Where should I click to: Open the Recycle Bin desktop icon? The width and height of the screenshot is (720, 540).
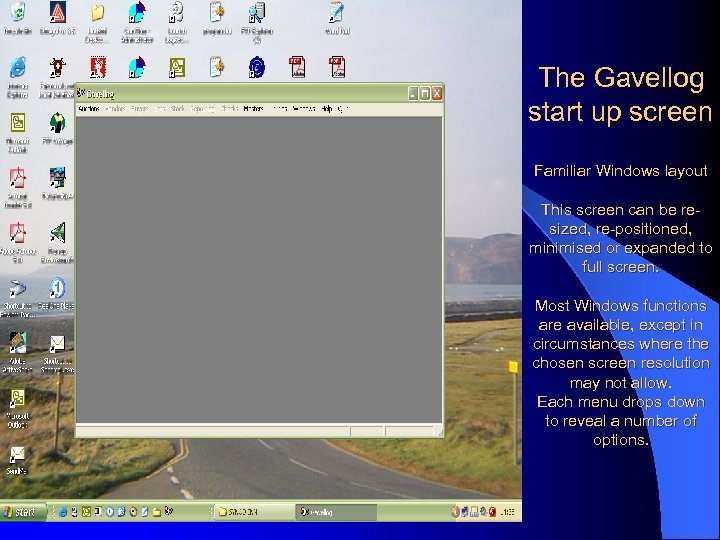pyautogui.click(x=17, y=12)
